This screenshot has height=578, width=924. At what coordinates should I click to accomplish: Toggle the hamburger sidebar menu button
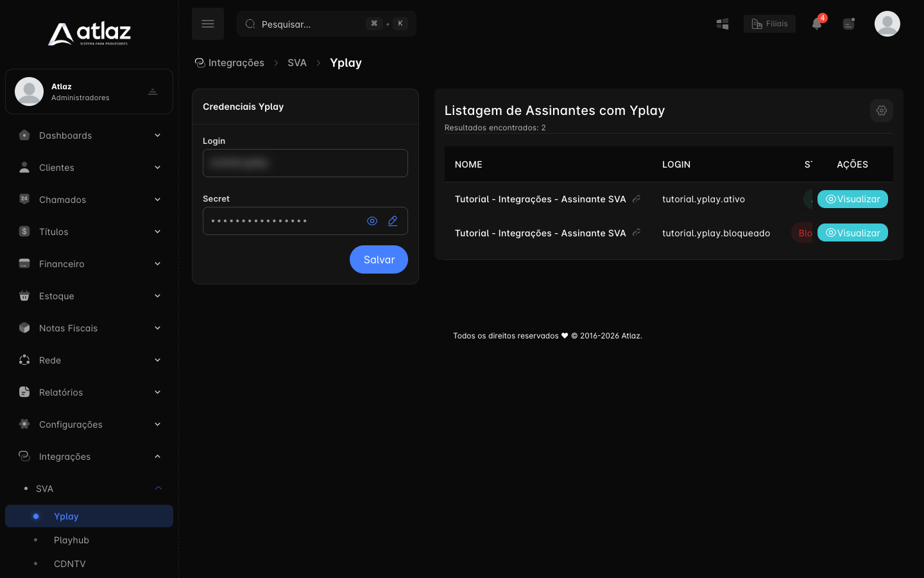click(208, 24)
